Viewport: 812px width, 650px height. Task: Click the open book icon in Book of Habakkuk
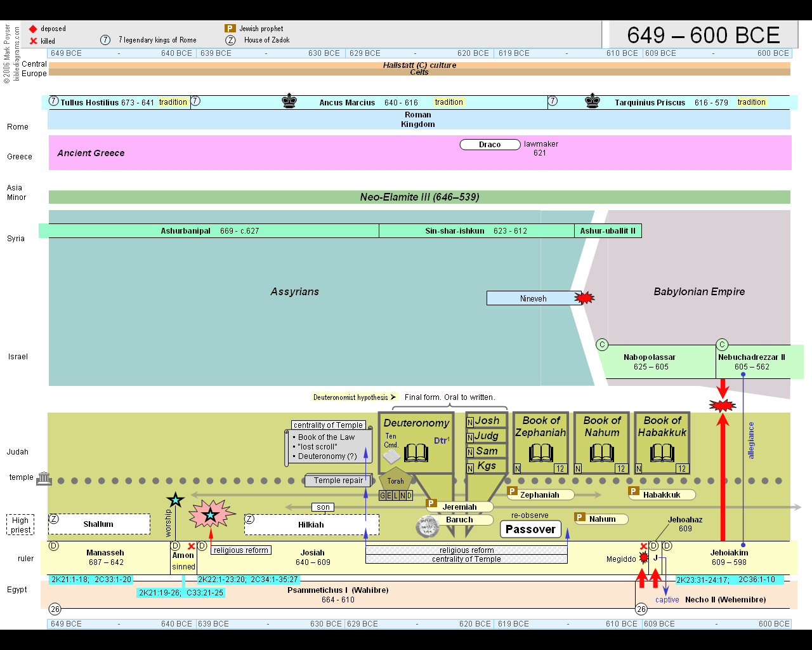coord(662,453)
